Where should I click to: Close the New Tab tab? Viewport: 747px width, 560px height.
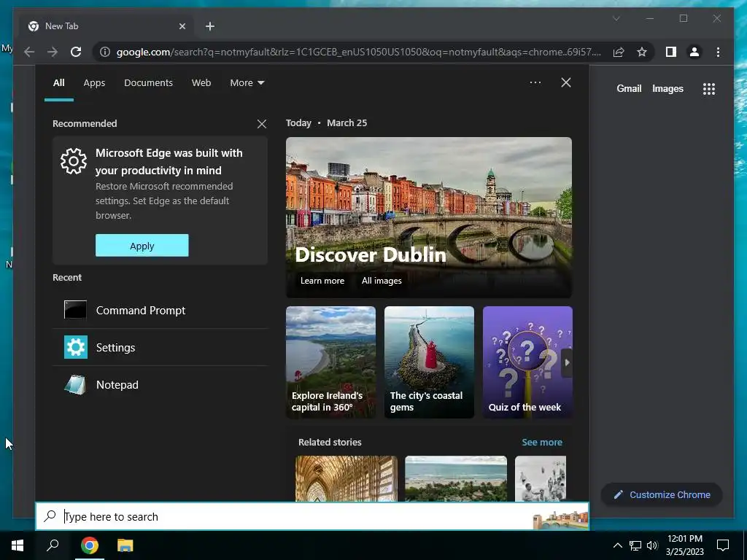pos(182,26)
